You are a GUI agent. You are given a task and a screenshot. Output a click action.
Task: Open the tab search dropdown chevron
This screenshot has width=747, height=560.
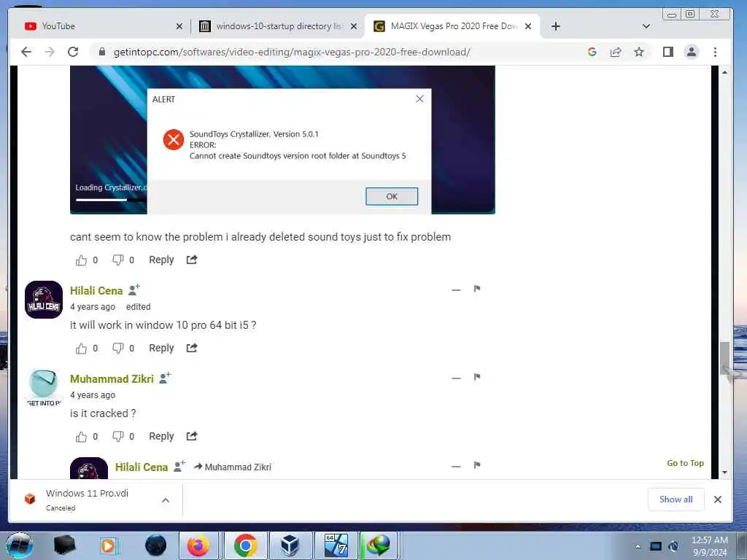[646, 26]
